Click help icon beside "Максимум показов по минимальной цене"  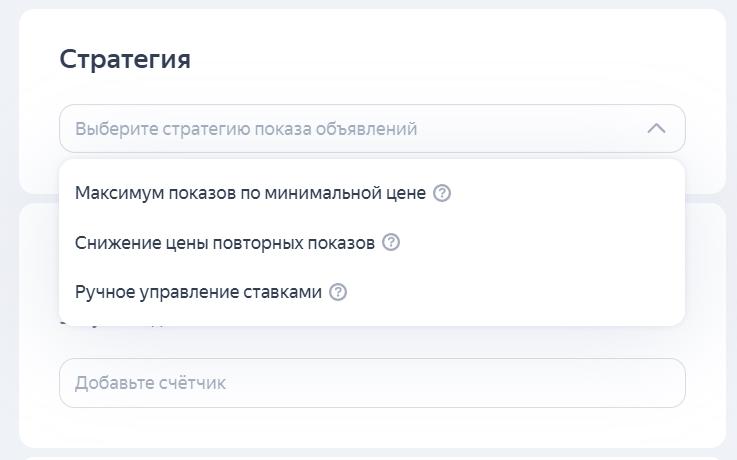pos(442,193)
